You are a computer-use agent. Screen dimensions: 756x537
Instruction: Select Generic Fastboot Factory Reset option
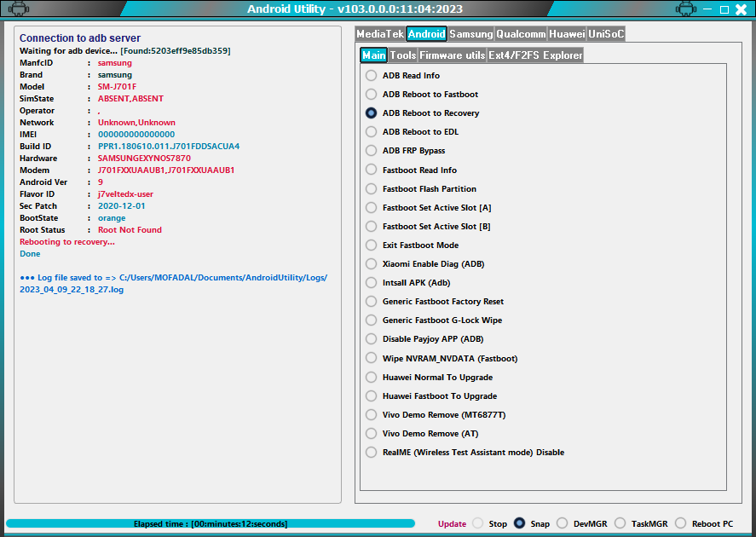(371, 302)
